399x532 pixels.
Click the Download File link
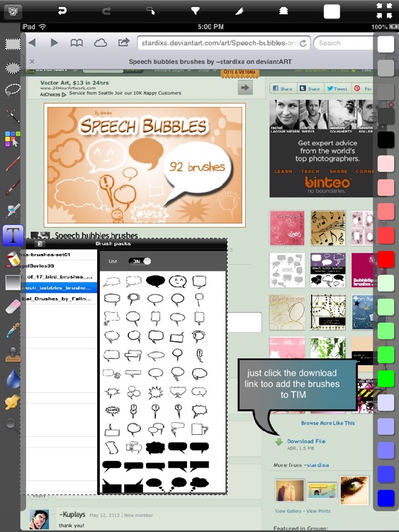(306, 441)
